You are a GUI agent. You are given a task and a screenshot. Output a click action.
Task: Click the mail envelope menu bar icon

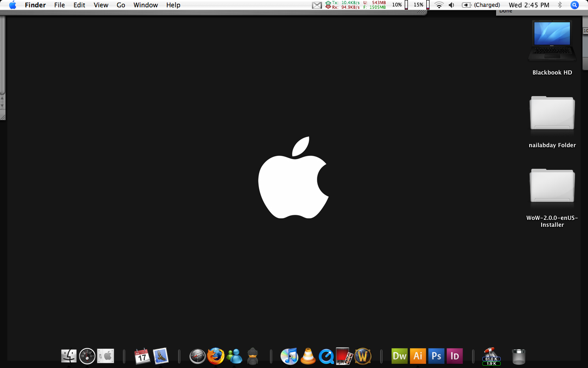317,5
